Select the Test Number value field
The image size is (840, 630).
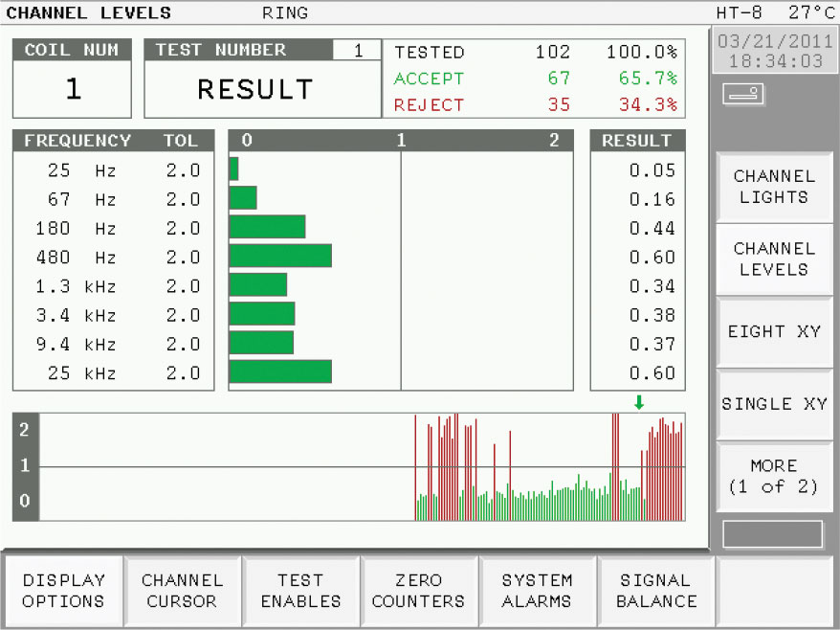tap(357, 51)
